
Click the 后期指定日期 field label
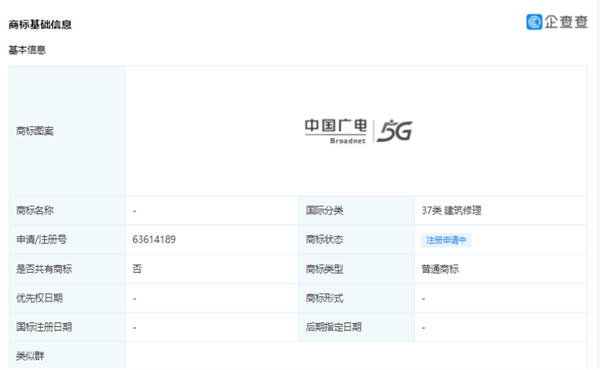pyautogui.click(x=333, y=327)
